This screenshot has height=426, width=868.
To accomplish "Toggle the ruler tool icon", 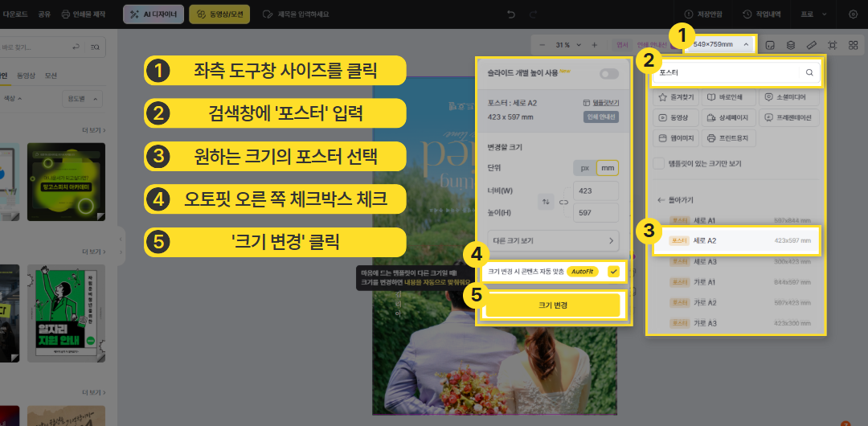I will tap(812, 45).
